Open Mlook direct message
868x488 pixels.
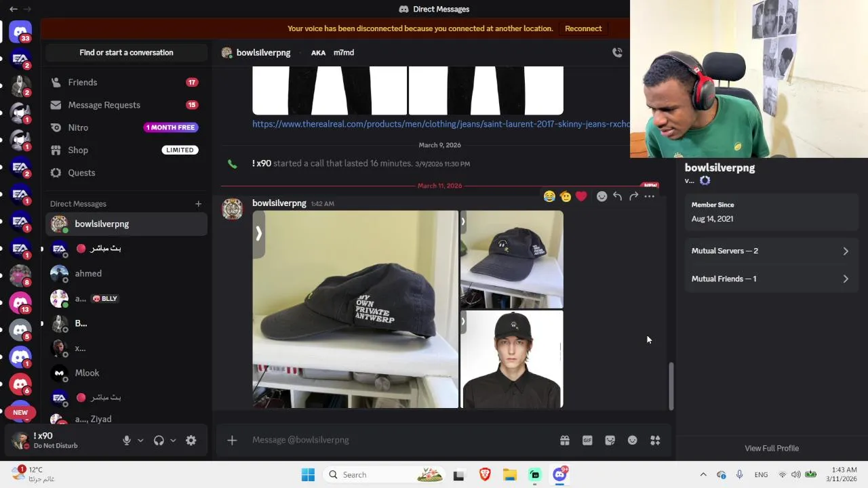126,373
